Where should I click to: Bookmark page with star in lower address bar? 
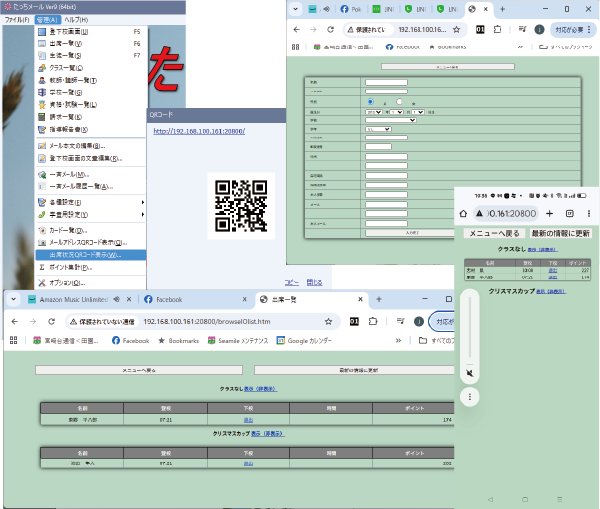(327, 322)
